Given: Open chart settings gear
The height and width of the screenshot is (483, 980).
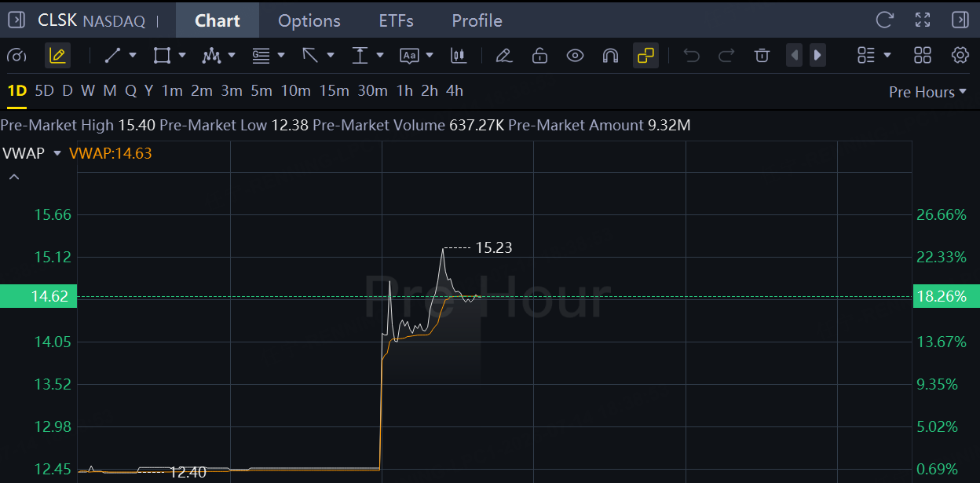Looking at the screenshot, I should coord(960,56).
